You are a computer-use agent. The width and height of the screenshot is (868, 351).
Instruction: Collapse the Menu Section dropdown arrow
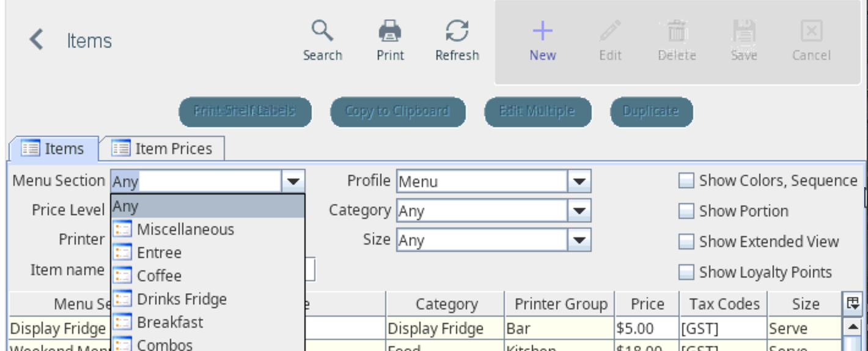coord(293,181)
